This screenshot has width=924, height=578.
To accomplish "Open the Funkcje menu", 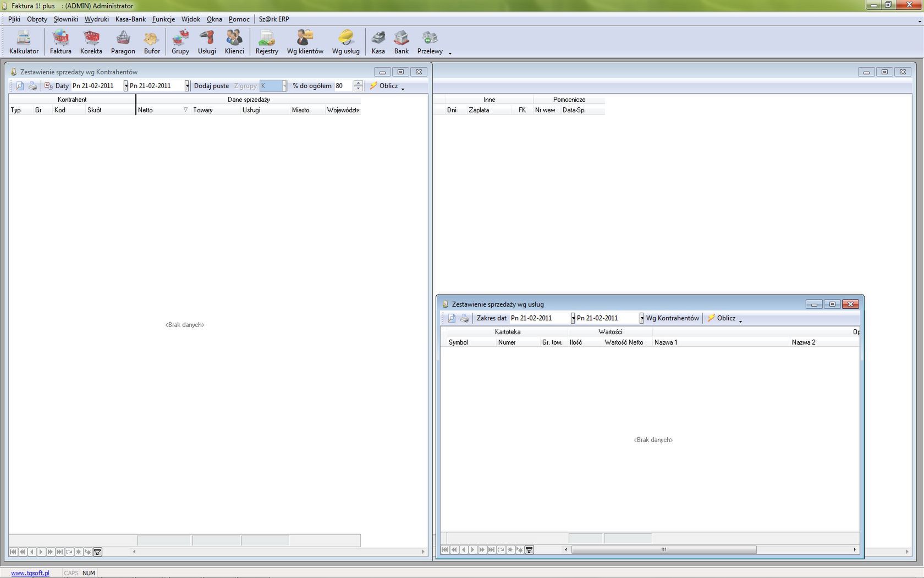I will point(163,19).
